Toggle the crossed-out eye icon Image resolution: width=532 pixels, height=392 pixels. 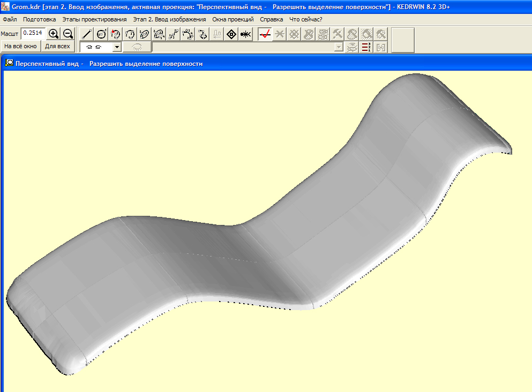[x=351, y=47]
